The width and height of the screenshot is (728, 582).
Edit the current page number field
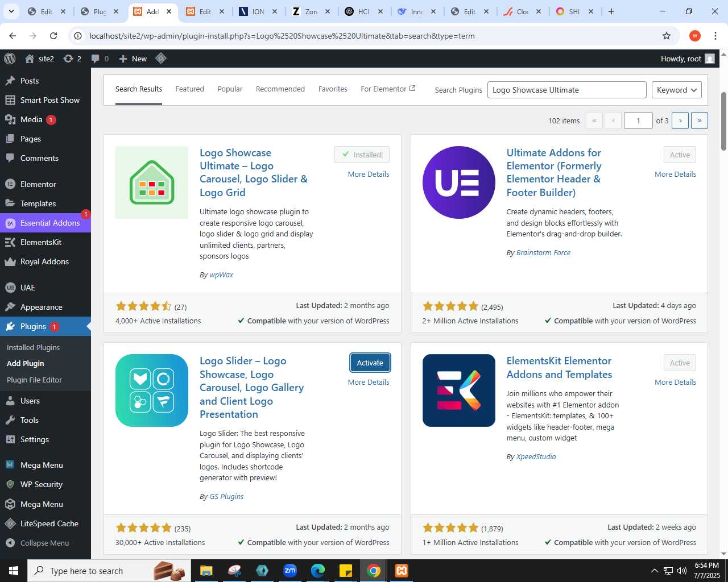click(638, 120)
